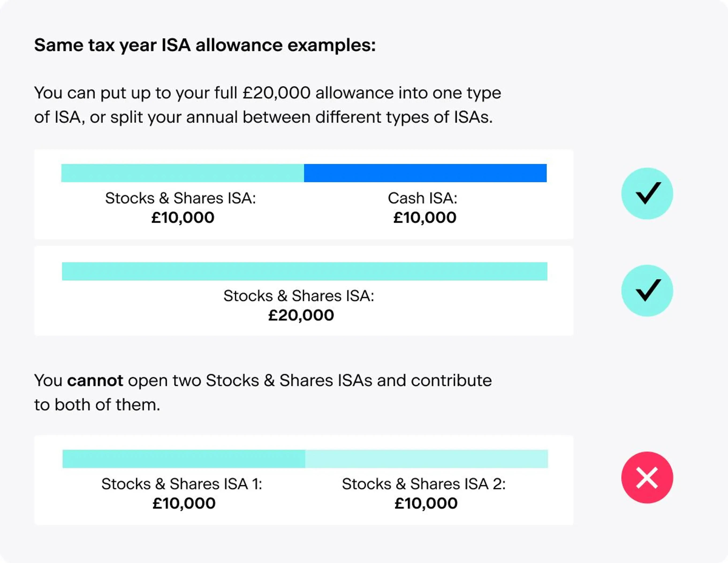Click the 'to both of them.' text line
Image resolution: width=728 pixels, height=563 pixels.
coord(97,405)
